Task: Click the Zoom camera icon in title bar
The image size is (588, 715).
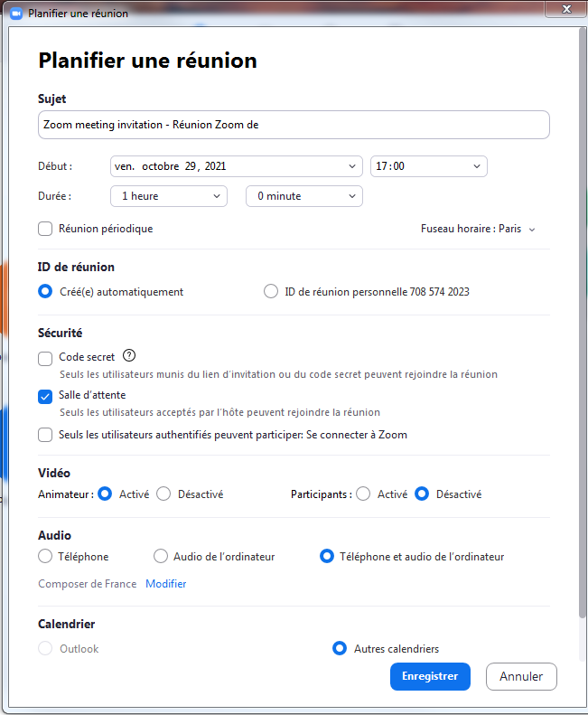Action: coord(15,14)
